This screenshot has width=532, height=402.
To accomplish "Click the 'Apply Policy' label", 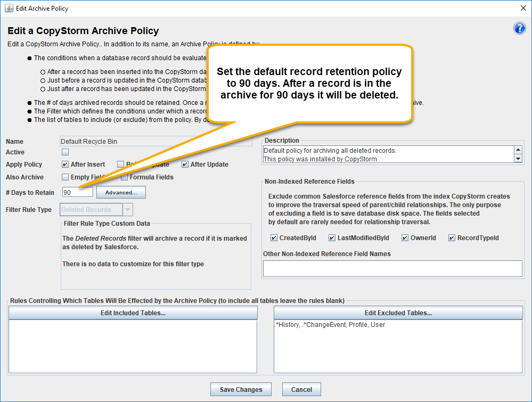I will tap(24, 165).
